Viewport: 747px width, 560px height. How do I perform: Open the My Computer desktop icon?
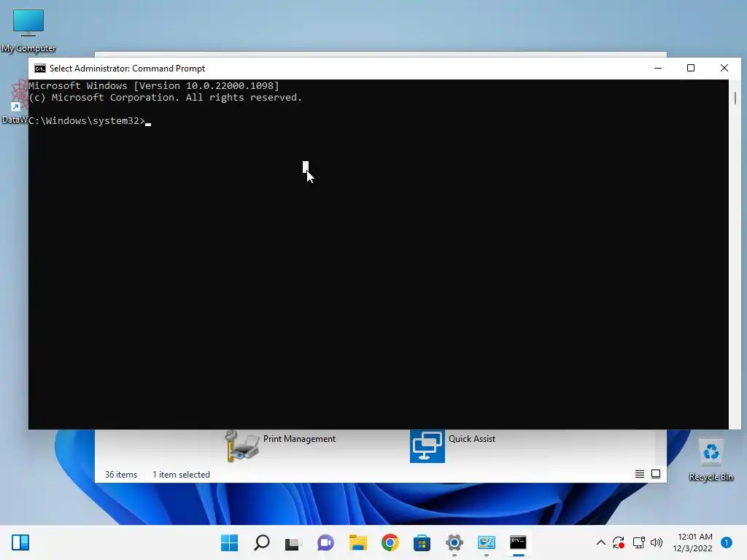(x=28, y=30)
